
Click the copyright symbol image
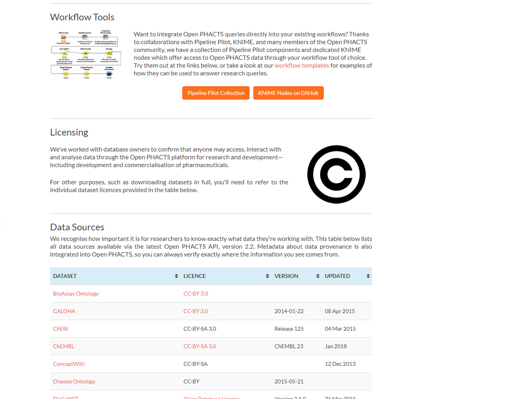point(336,174)
